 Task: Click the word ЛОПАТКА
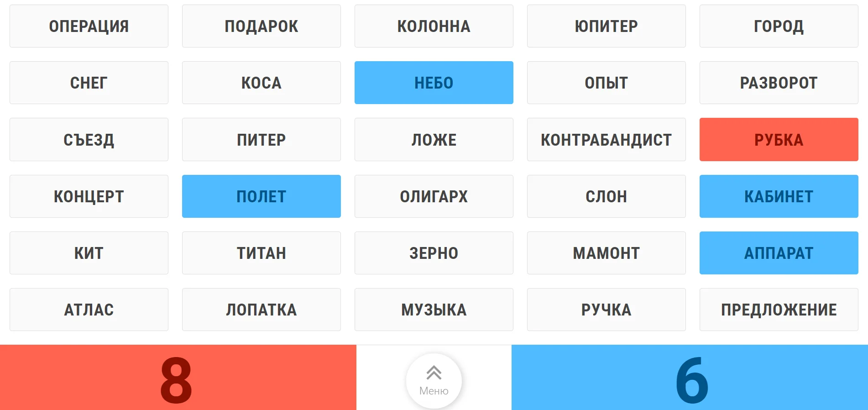(x=261, y=309)
